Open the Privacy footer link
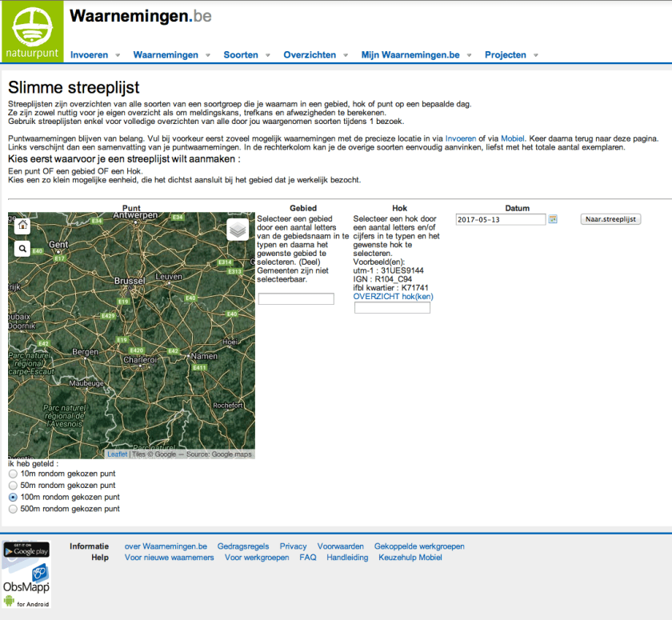The width and height of the screenshot is (672, 620). pyautogui.click(x=293, y=546)
